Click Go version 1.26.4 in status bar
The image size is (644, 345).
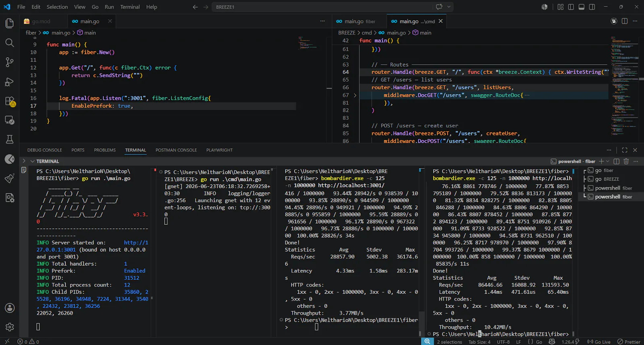click(x=570, y=342)
